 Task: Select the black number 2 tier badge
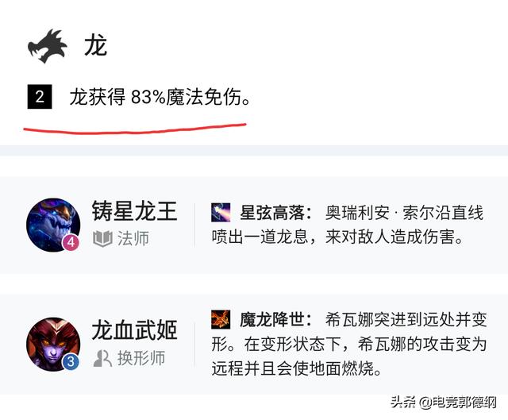(x=40, y=97)
